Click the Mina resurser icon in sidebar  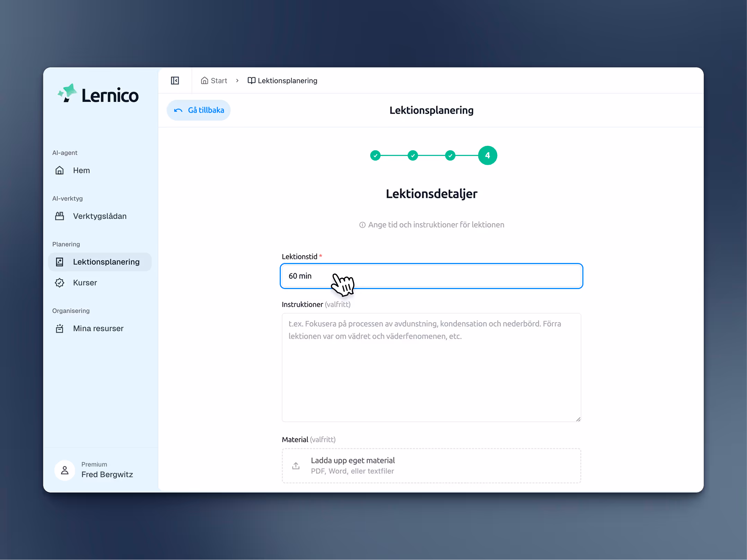60,328
